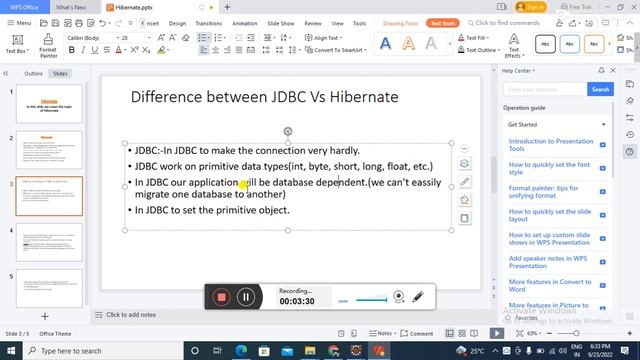Viewport: 640px width, 360px height.
Task: Click the Save icon in quick toolbar
Action: (56, 23)
